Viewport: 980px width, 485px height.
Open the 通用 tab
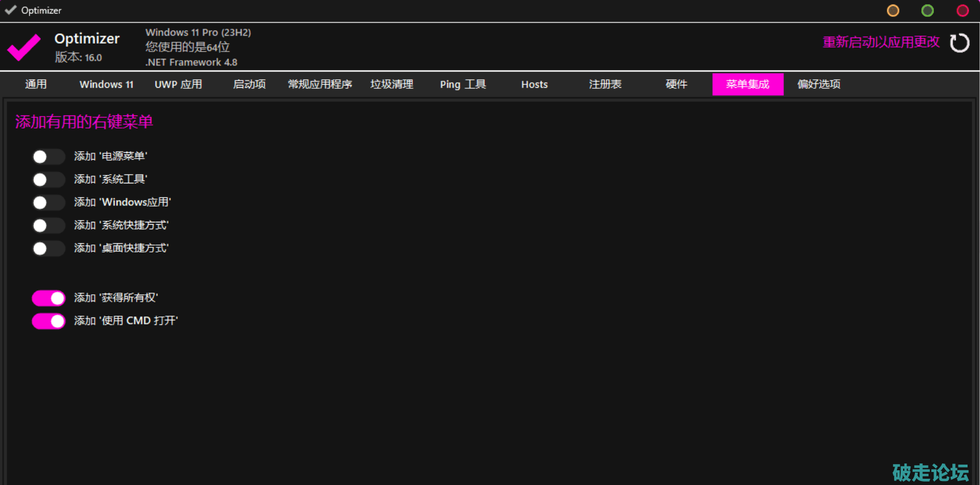tap(36, 84)
